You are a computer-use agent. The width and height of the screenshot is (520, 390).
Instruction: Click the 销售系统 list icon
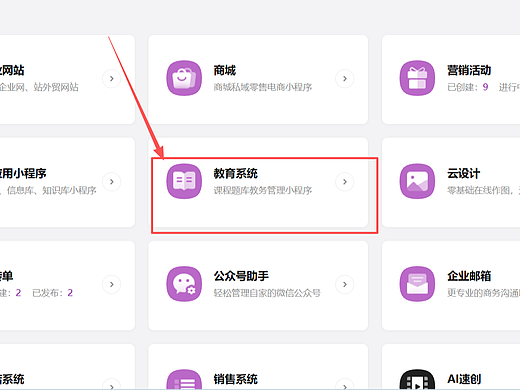click(184, 379)
